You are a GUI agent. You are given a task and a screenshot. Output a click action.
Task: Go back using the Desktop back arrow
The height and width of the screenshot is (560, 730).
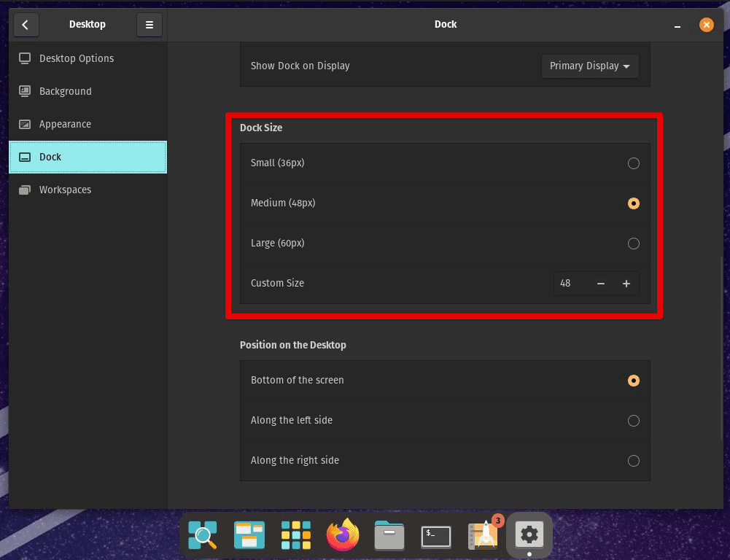tap(26, 25)
